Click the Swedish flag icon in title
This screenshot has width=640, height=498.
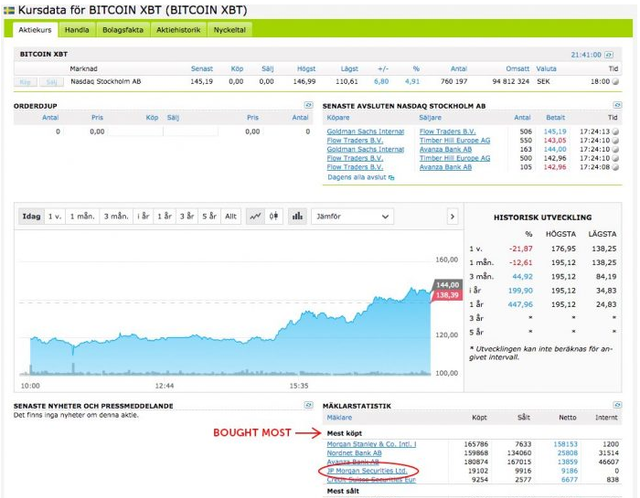pyautogui.click(x=9, y=10)
